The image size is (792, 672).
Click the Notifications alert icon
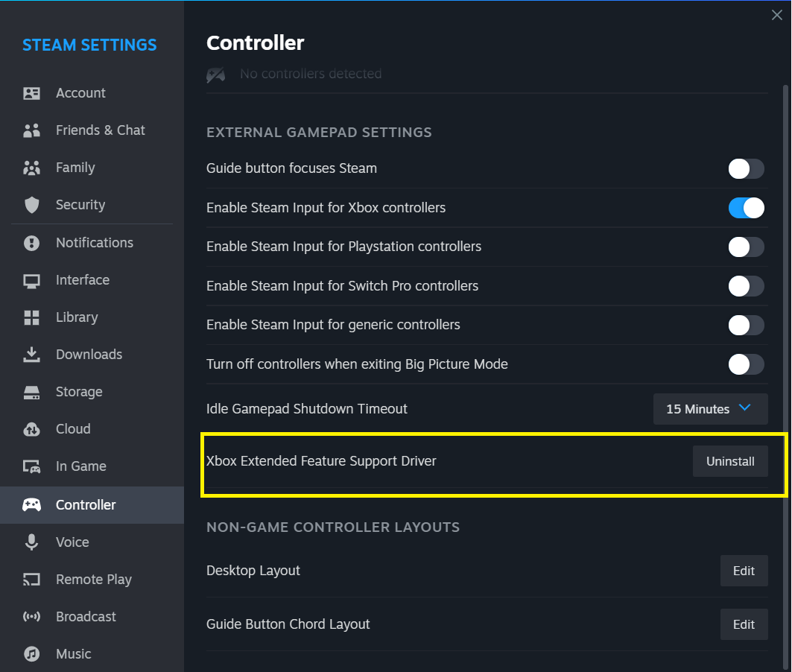[31, 243]
